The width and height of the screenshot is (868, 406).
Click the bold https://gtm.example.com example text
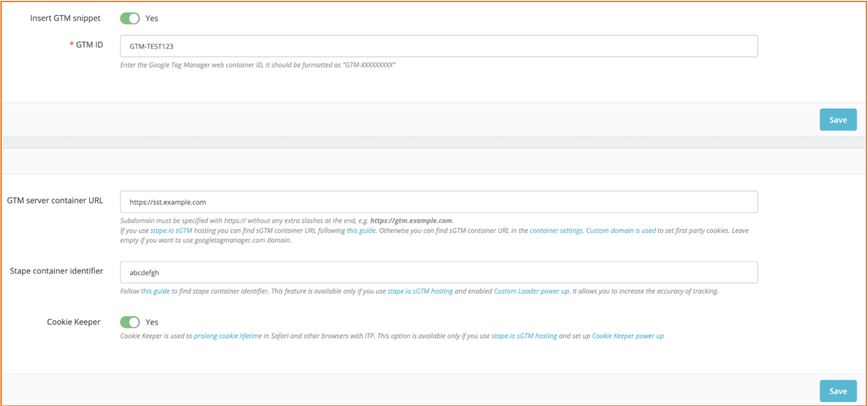411,221
